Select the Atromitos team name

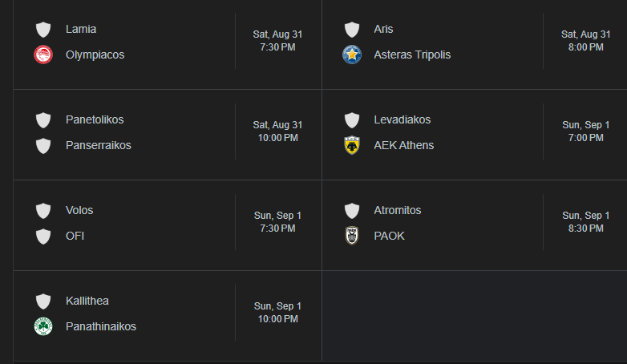(398, 210)
